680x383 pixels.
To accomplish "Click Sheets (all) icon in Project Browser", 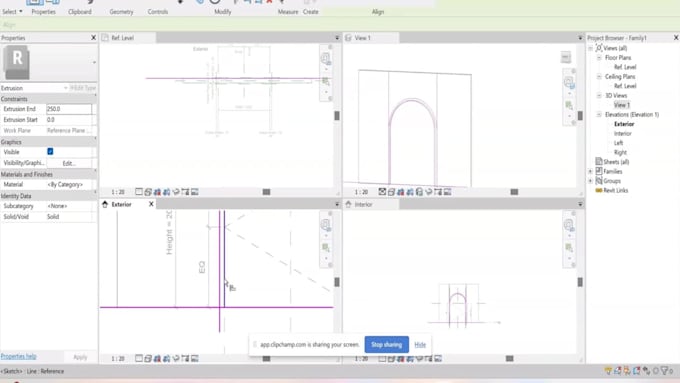I will coord(599,161).
